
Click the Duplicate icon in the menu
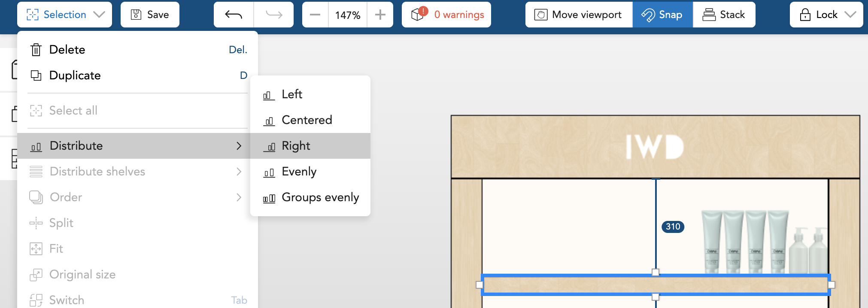click(x=36, y=75)
